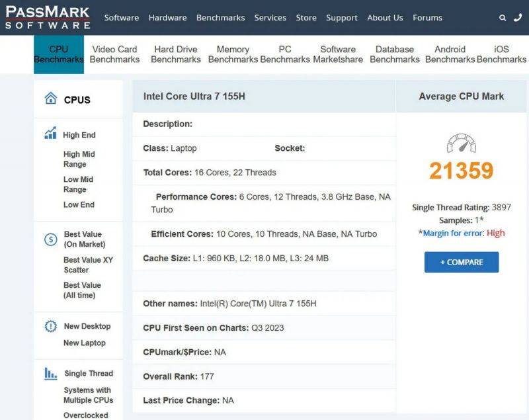Open Best Value (On Market) link
This screenshot has height=420, width=529.
click(x=85, y=239)
